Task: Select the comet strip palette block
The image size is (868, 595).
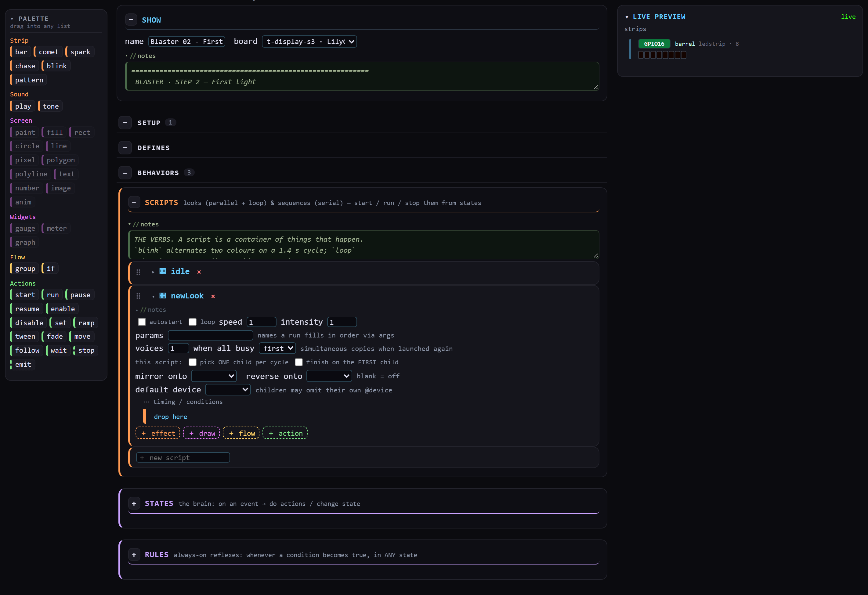Action: (x=48, y=52)
